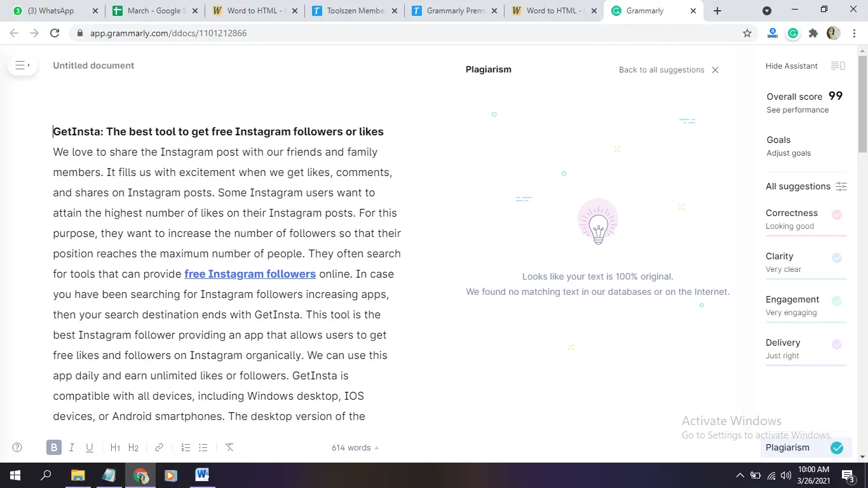Insert a link using the link icon
Image resolution: width=868 pixels, height=488 pixels.
159,447
